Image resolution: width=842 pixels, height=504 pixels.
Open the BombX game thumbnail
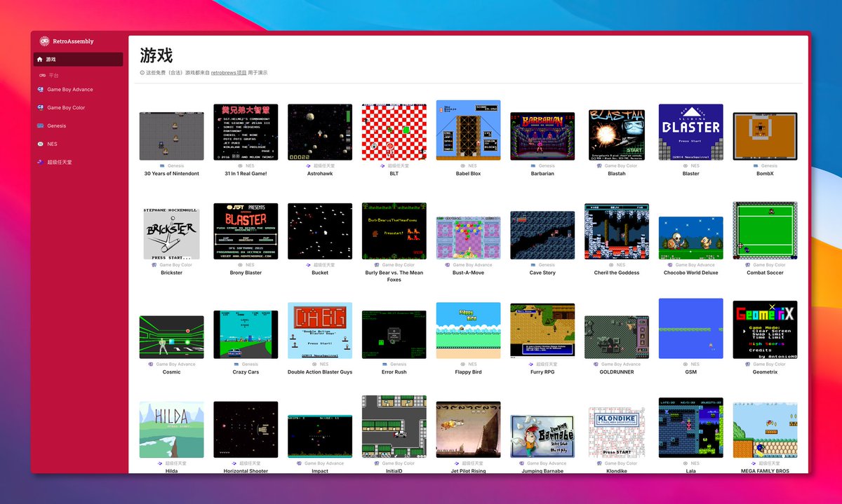click(765, 137)
